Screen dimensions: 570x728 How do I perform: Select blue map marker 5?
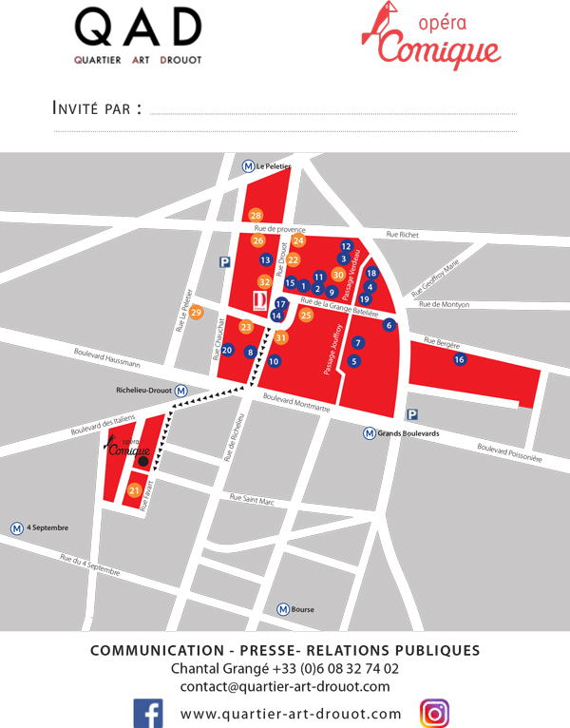[x=354, y=361]
